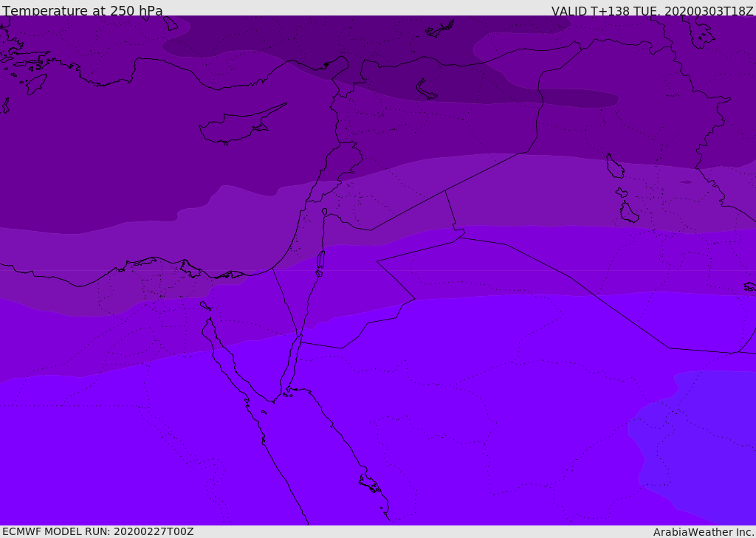
Task: Click the 'VALID T+138 TUE. 20200303T18Z' timestamp
Action: [x=653, y=10]
